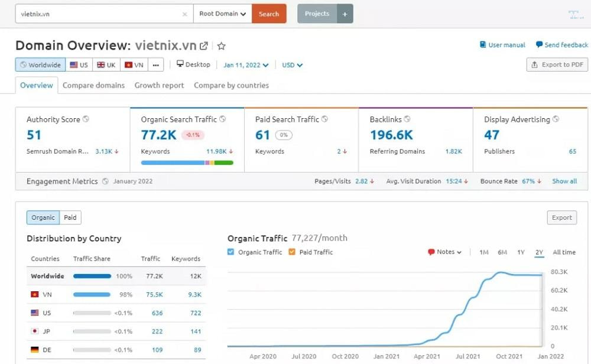This screenshot has height=364, width=591.
Task: Click referring domains value 1.82K
Action: point(453,151)
